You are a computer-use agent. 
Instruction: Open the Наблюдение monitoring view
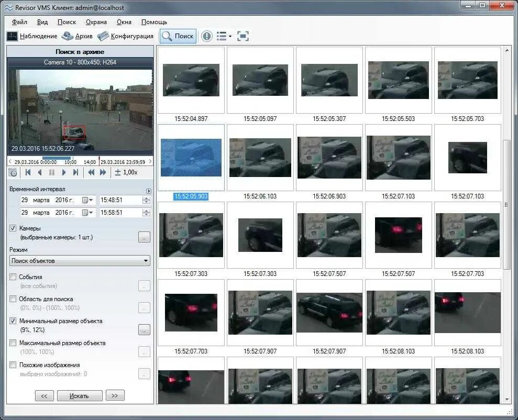(32, 36)
